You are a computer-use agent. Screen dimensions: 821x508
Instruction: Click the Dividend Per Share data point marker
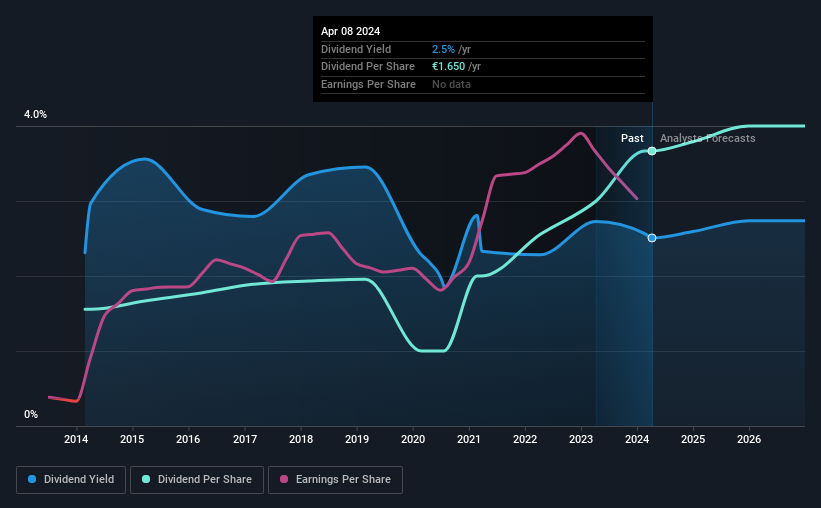[x=652, y=151]
